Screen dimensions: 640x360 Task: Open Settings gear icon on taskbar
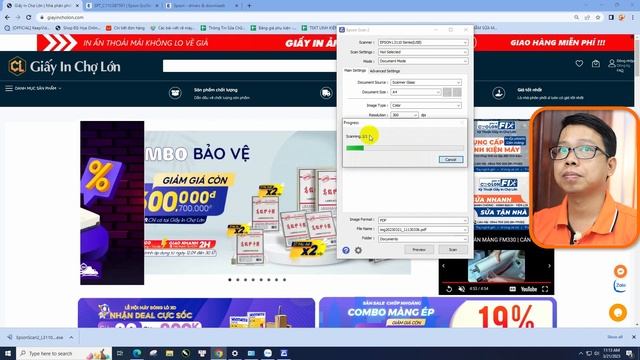pyautogui.click(x=235, y=353)
